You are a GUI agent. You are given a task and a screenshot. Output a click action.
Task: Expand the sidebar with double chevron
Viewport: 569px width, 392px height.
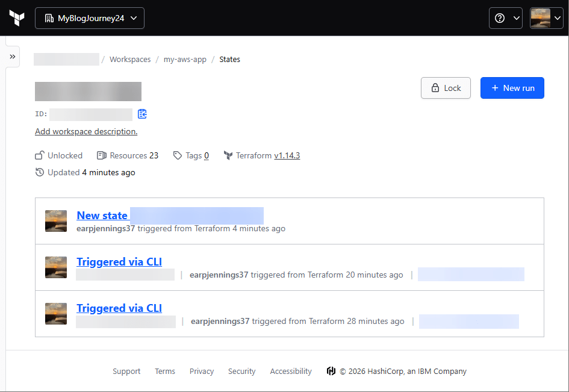coord(13,56)
